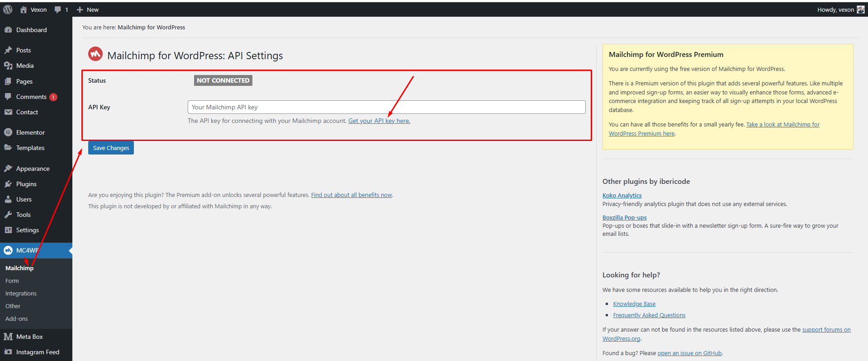This screenshot has height=361, width=868.
Task: Click the New content button
Action: 87,9
